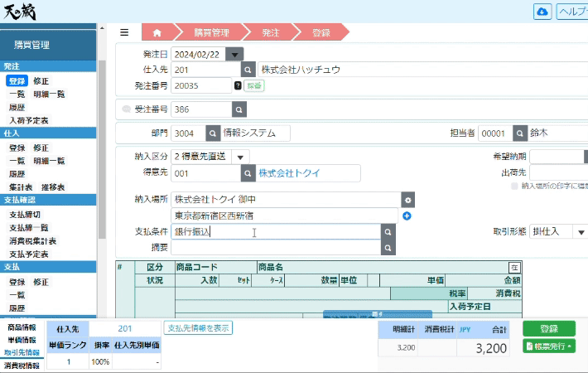The width and height of the screenshot is (588, 373).
Task: Switch to 取引先情報 tab
Action: (22, 352)
